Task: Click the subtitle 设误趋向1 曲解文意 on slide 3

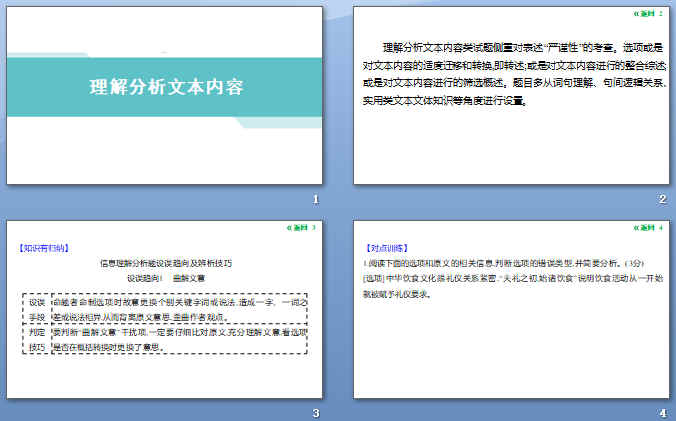Action: click(x=165, y=278)
